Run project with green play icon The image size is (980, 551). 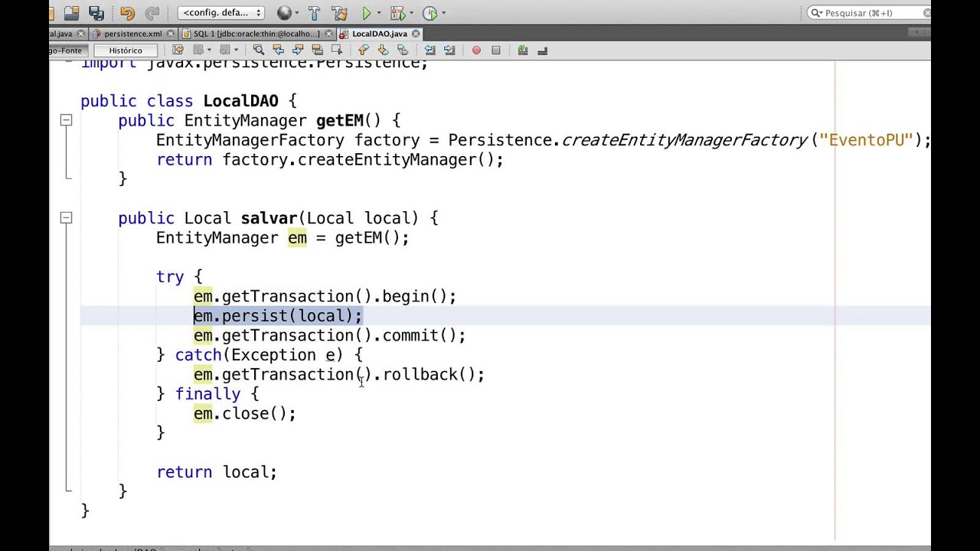[367, 12]
